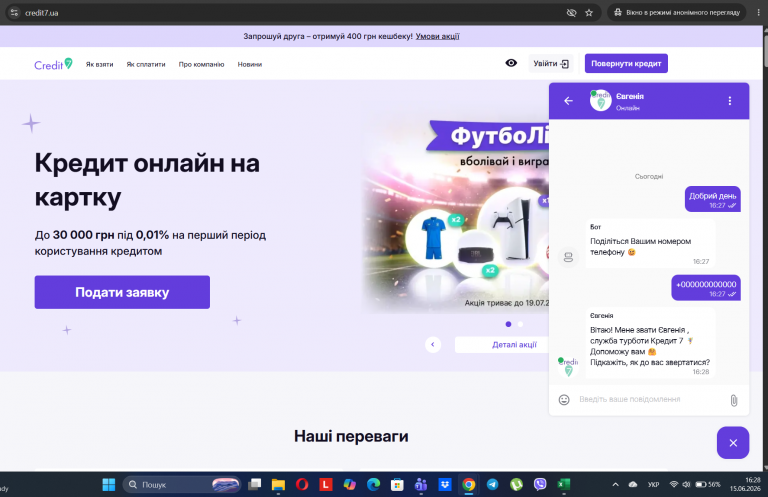Open the Умови акції link
This screenshot has width=768, height=497.
(437, 36)
